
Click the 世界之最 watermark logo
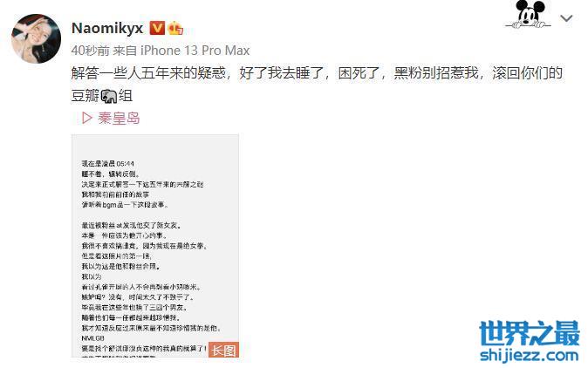pos(530,333)
